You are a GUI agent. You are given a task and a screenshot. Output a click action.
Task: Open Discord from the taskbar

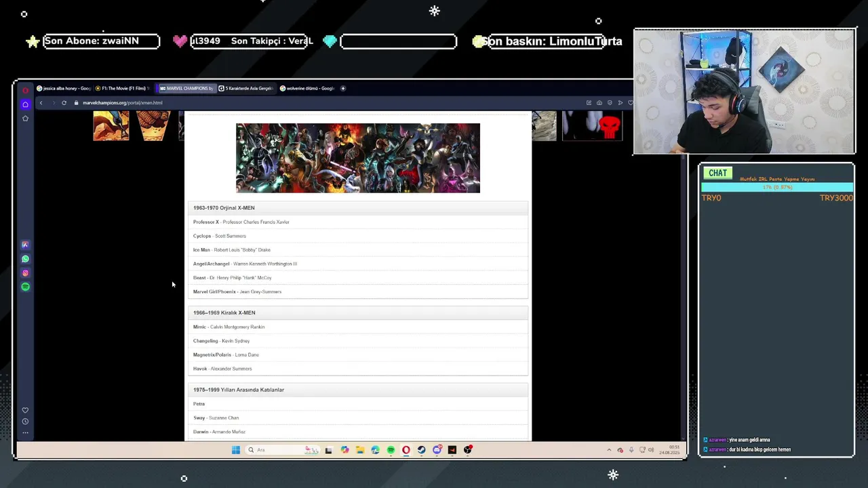click(x=437, y=450)
